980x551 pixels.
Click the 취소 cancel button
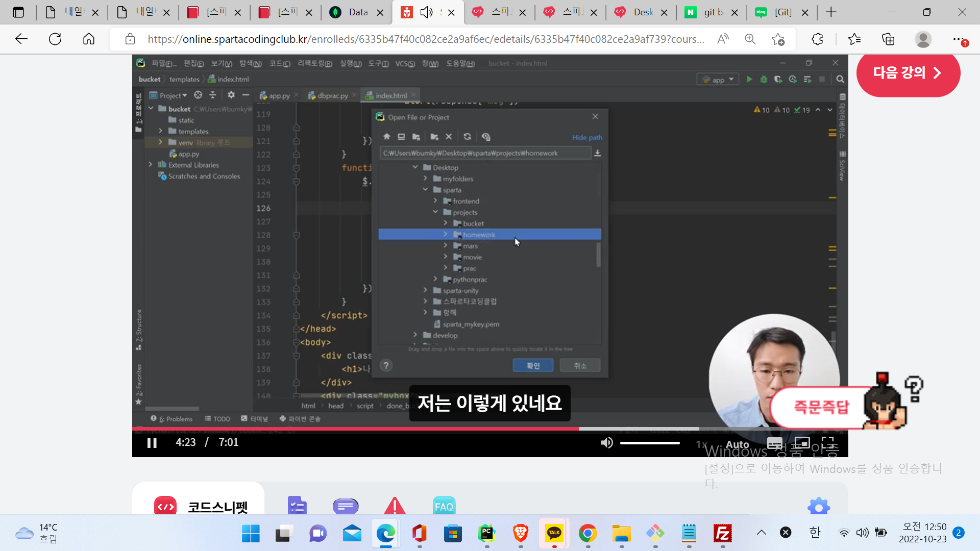click(580, 366)
